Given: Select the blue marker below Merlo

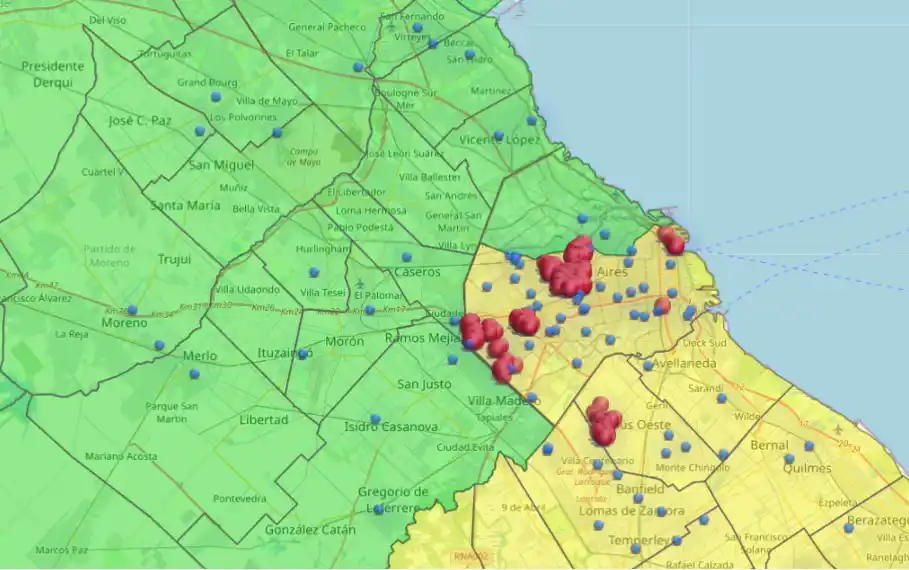Looking at the screenshot, I should coord(194,375).
